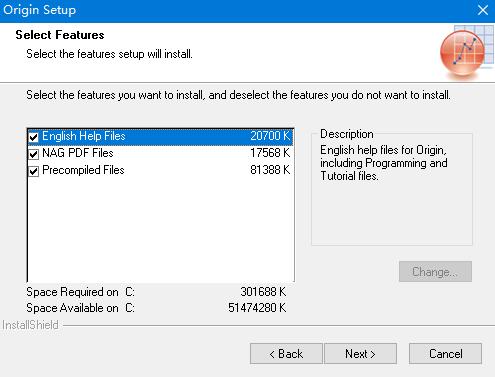
Task: Highlight the NAG PDF Files feature
Action: point(160,153)
